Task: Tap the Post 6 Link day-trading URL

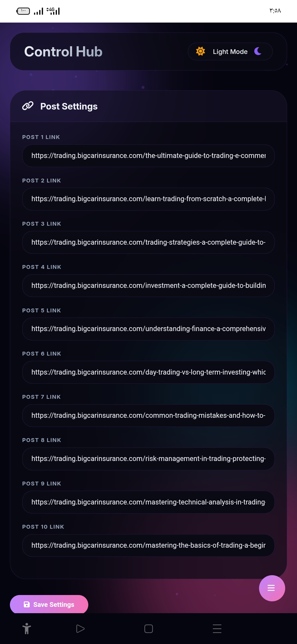Action: point(148,372)
